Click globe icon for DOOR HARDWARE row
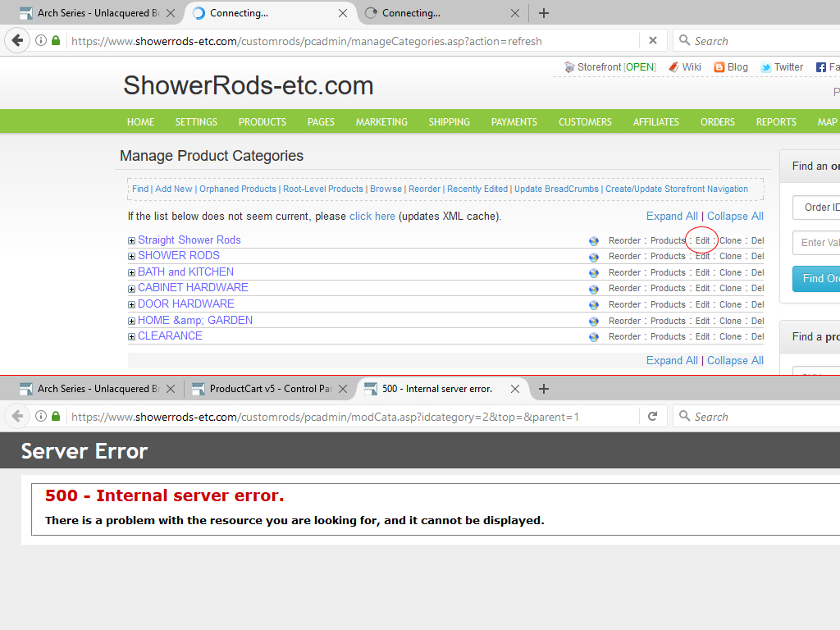Viewport: 840px width, 630px height. [x=594, y=305]
